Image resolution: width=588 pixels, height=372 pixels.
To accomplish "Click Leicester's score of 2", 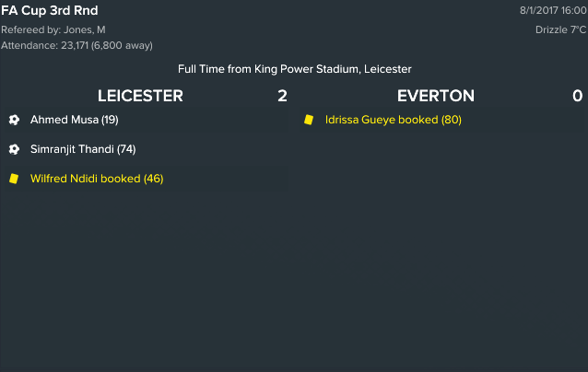I will 282,96.
